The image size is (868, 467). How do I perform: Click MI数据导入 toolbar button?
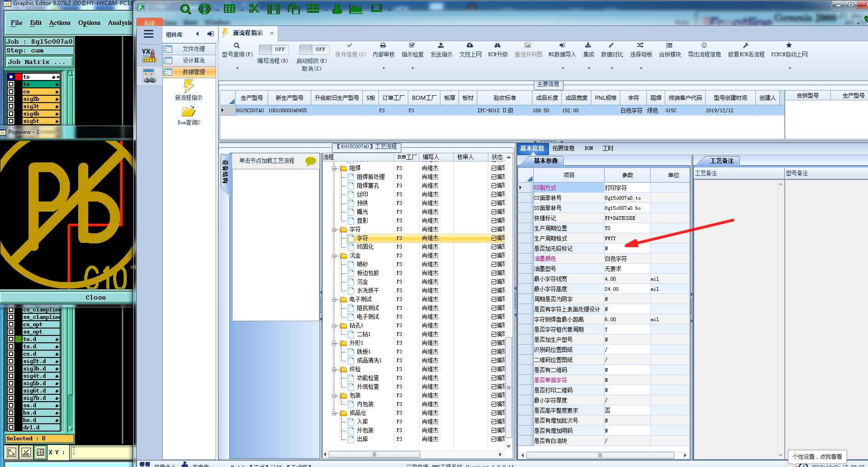(x=562, y=50)
